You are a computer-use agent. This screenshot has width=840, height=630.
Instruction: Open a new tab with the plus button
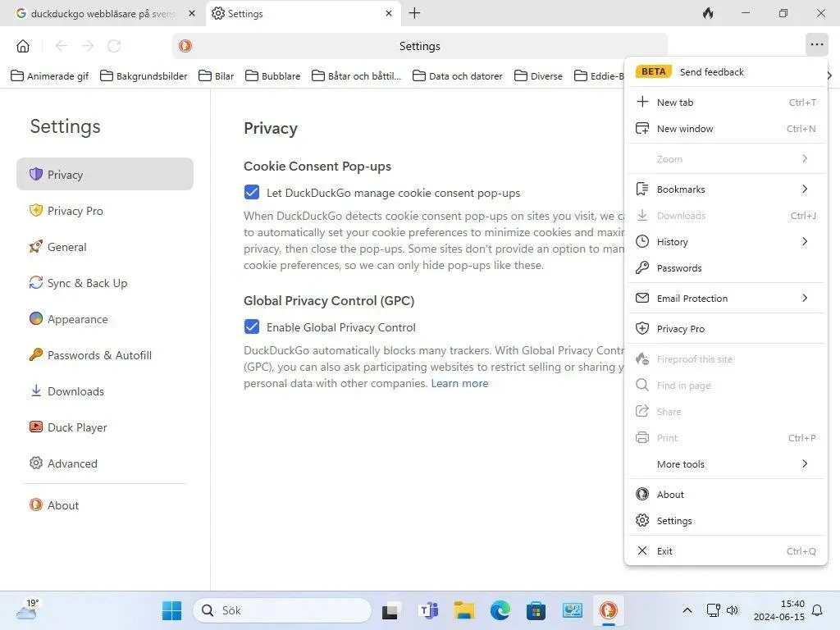coord(414,13)
